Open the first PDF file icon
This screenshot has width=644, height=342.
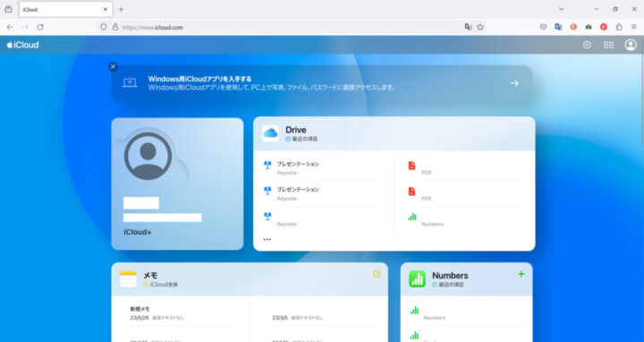click(411, 166)
